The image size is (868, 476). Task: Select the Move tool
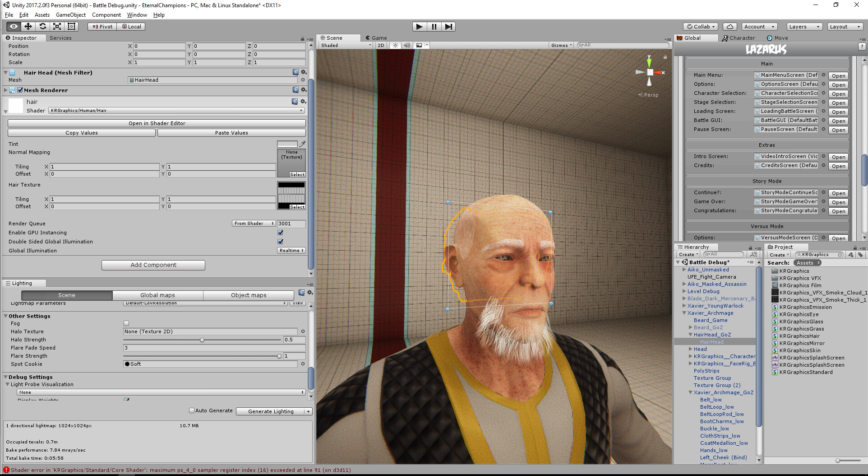[28, 26]
